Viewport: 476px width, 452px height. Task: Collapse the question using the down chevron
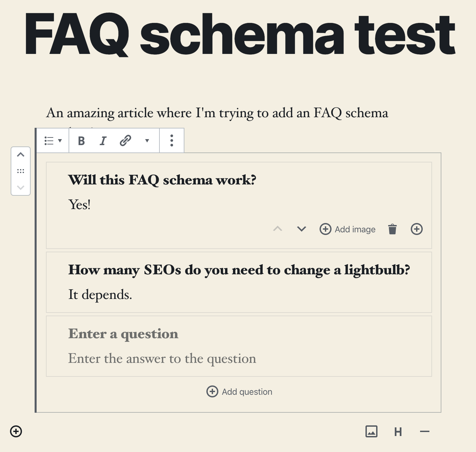(x=301, y=229)
